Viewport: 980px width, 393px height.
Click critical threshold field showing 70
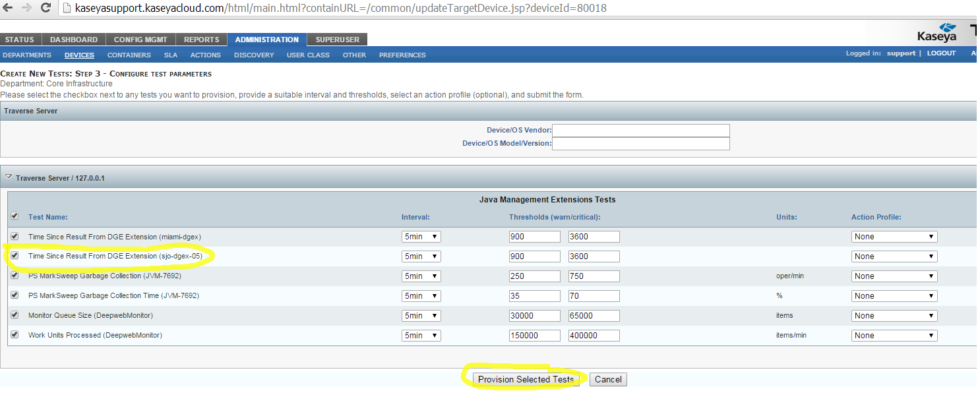point(594,296)
